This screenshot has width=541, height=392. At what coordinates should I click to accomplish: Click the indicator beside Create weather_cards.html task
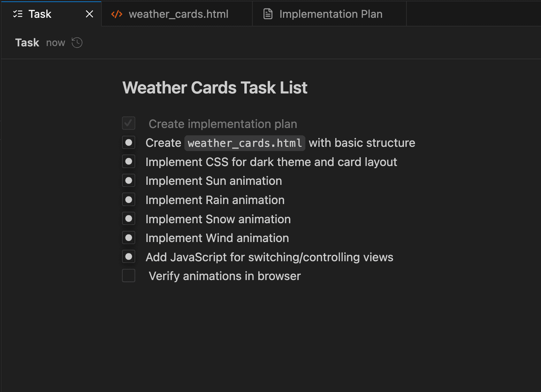tap(129, 142)
